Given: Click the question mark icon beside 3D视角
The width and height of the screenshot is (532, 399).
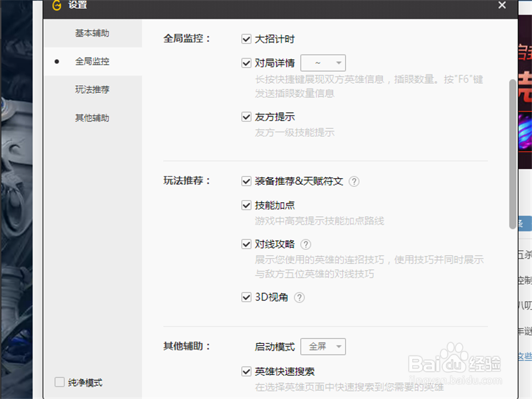Looking at the screenshot, I should [300, 297].
